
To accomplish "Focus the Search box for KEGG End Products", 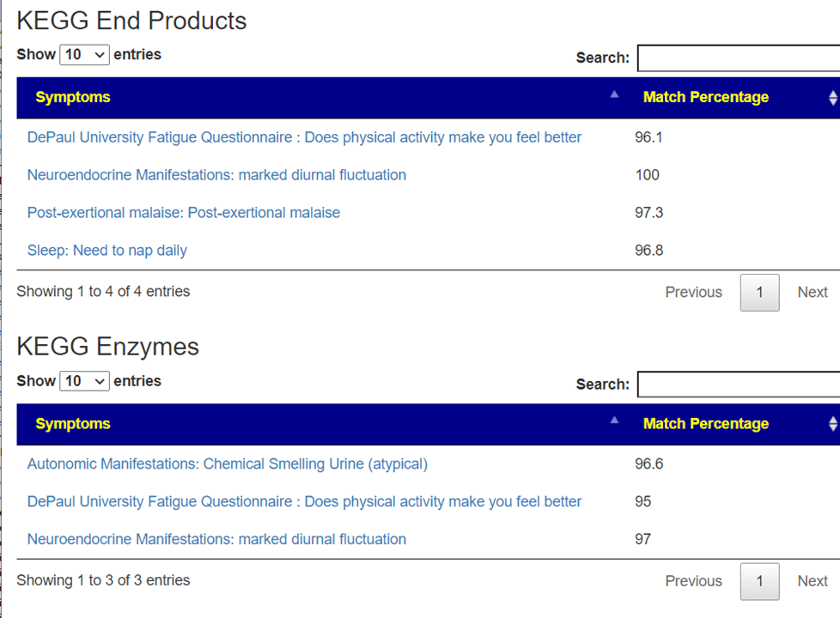I will point(737,58).
